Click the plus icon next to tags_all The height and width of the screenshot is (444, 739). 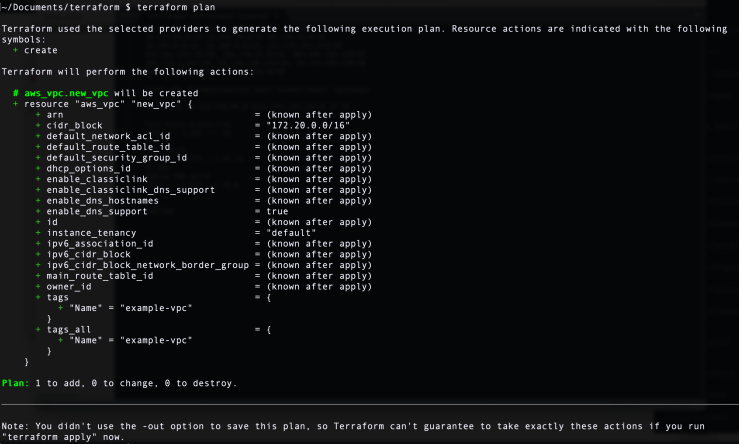pos(38,329)
